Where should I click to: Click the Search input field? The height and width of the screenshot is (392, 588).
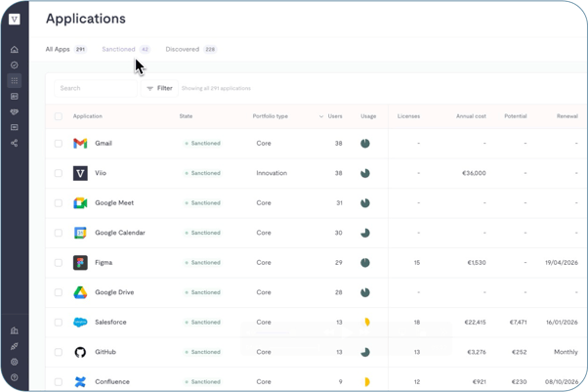[95, 88]
